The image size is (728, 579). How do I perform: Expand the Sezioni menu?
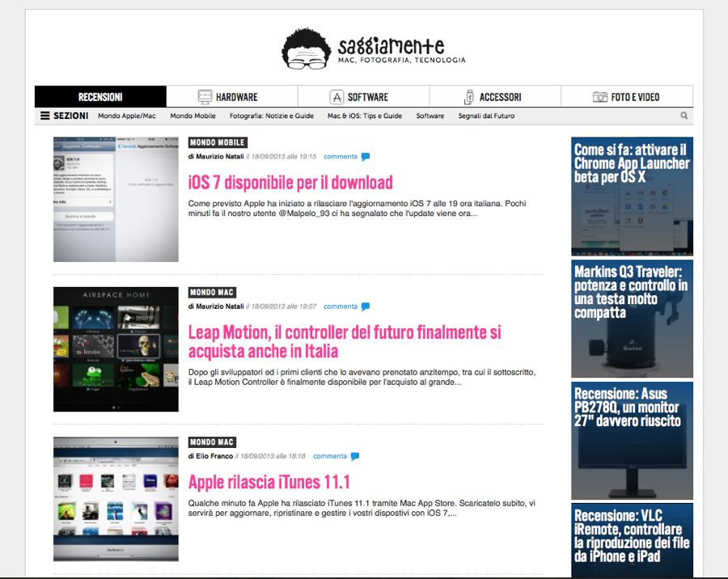64,116
